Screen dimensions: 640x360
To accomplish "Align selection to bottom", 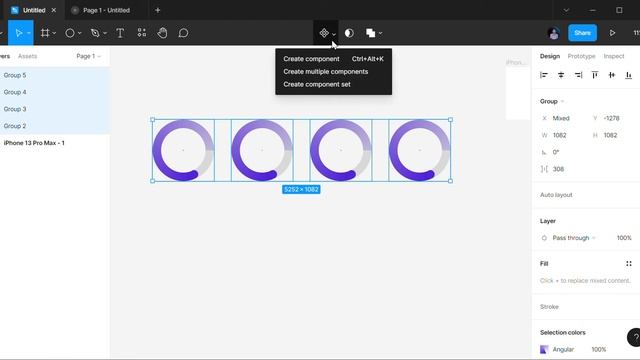I will 629,75.
